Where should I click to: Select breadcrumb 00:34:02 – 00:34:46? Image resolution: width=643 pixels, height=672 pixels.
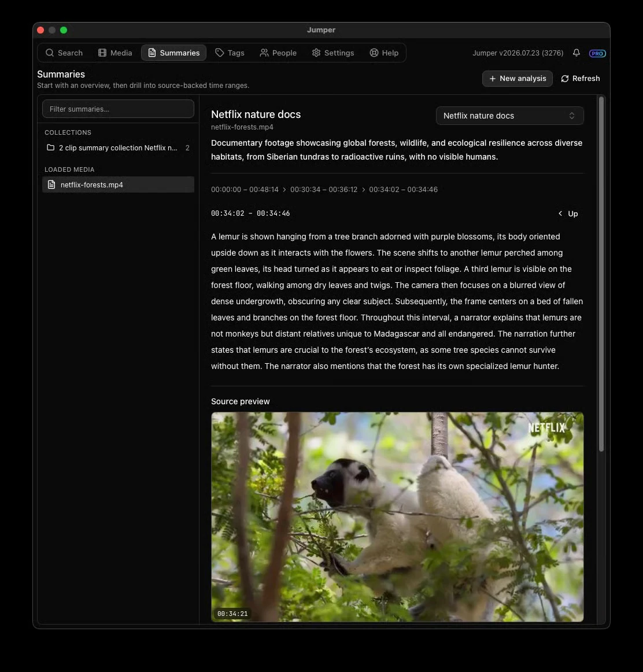pyautogui.click(x=403, y=190)
